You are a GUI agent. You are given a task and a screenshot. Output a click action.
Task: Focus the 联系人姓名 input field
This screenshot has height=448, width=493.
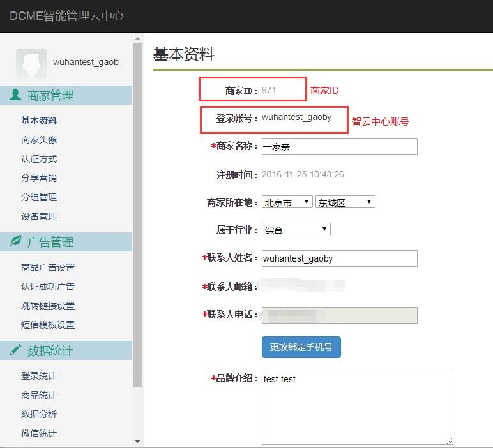click(x=339, y=258)
